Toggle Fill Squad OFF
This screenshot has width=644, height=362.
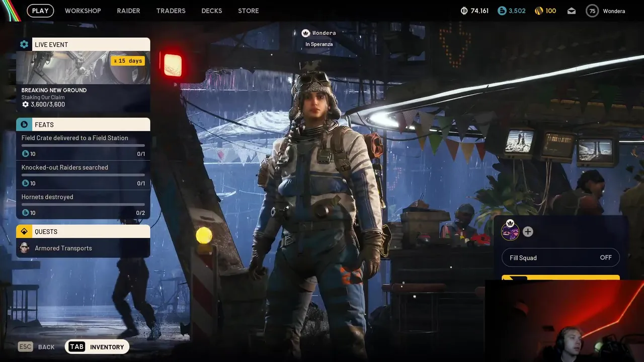[560, 257]
